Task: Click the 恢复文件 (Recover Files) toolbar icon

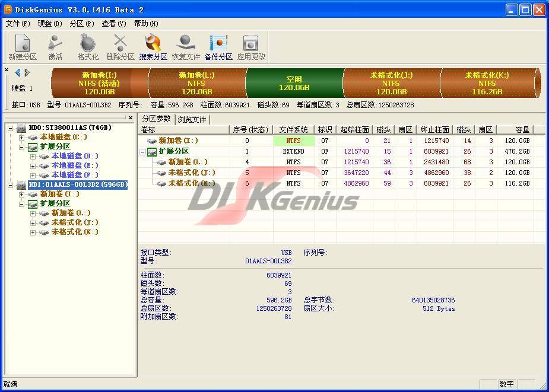Action: [x=186, y=47]
